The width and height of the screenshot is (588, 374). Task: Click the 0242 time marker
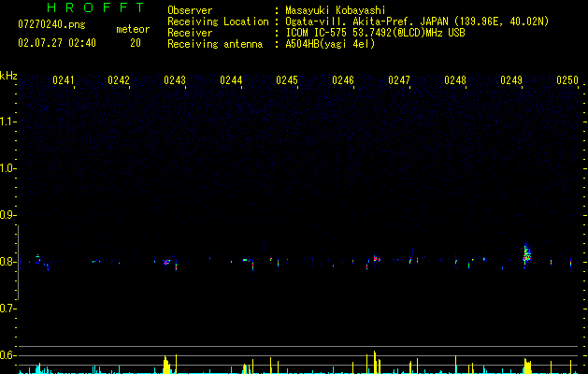point(119,80)
